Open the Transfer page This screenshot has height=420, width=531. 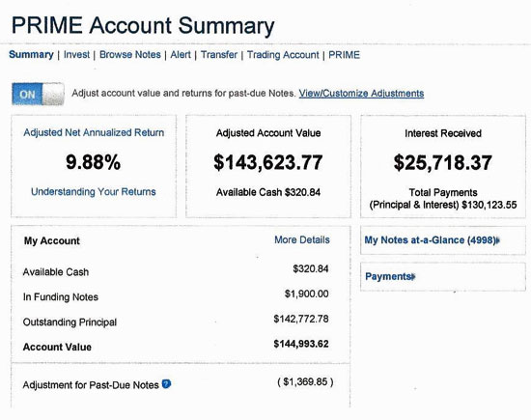(219, 54)
